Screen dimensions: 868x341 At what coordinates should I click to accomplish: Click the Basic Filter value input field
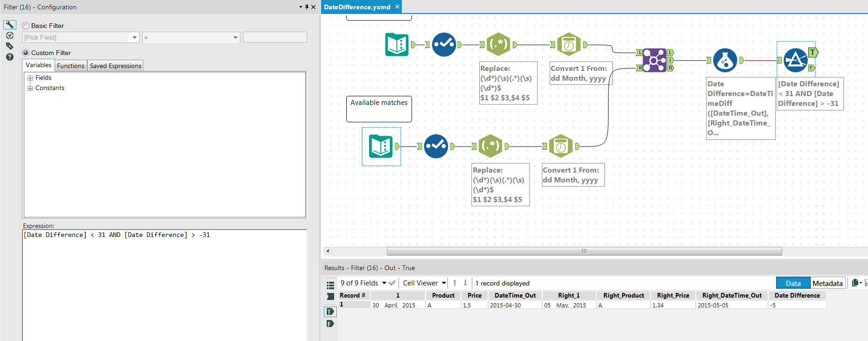tap(275, 37)
